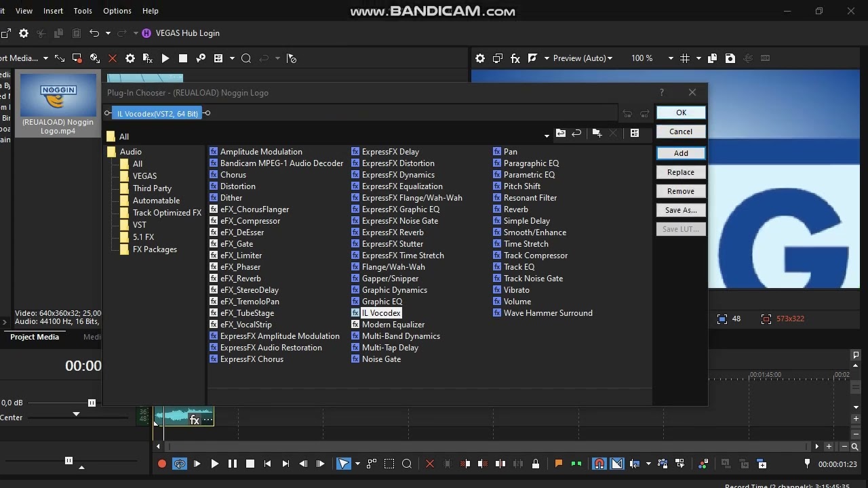Screen dimensions: 868x488
Task: Click the record button in transport bar
Action: 162,464
